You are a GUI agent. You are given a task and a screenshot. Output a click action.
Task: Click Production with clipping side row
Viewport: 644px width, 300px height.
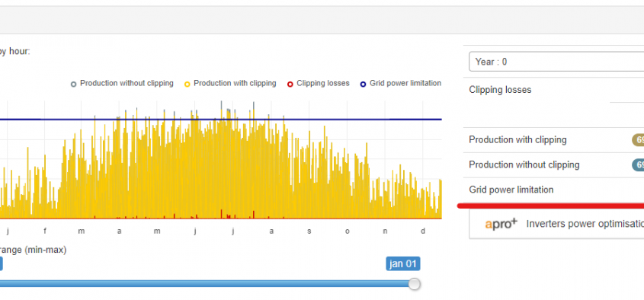click(553, 140)
